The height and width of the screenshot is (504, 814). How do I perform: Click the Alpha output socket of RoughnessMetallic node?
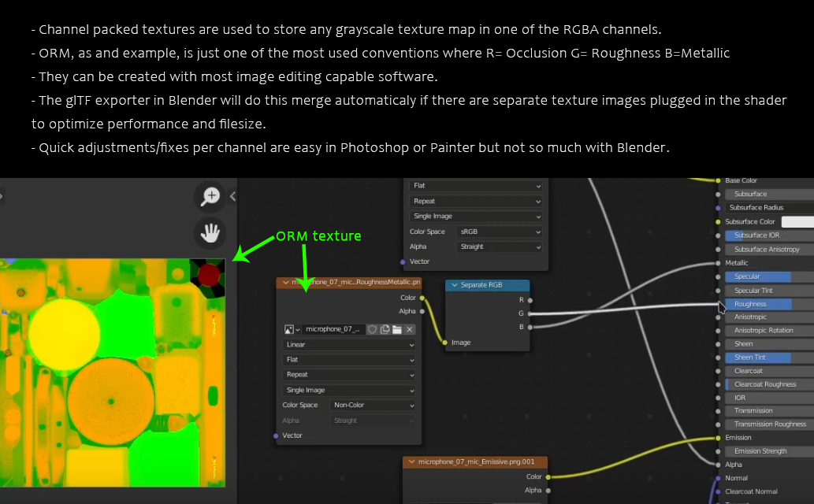422,311
